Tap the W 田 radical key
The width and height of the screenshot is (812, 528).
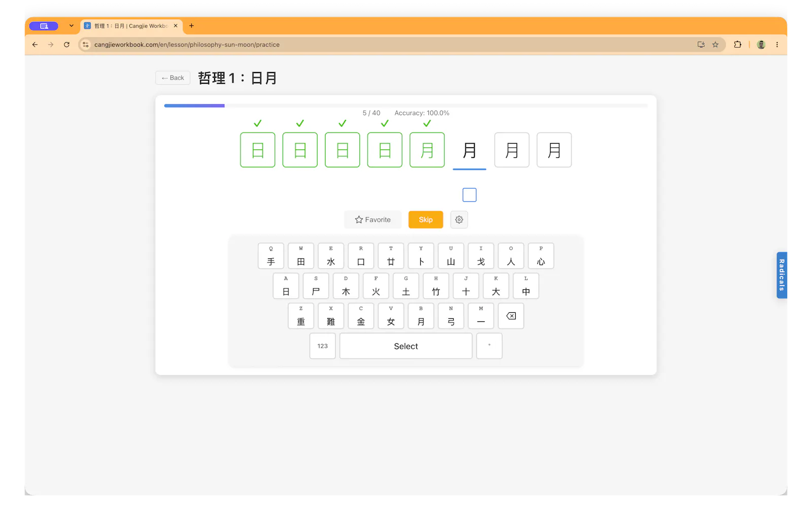(301, 256)
